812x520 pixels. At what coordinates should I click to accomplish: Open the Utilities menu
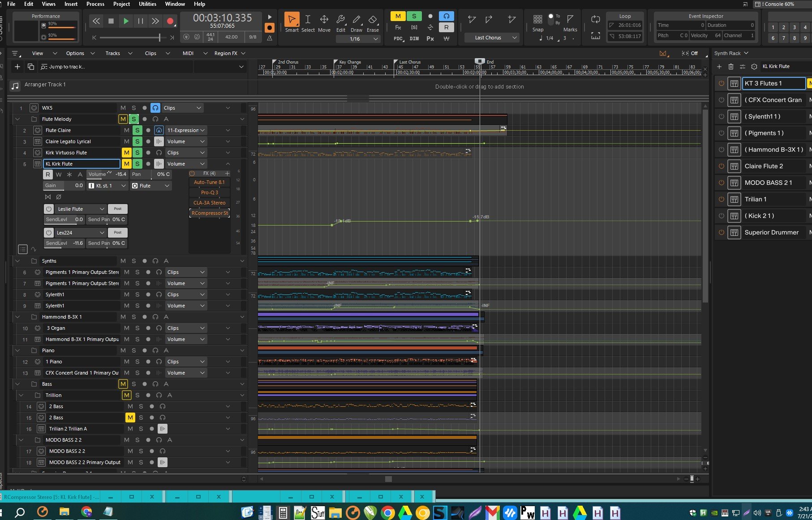tap(147, 4)
